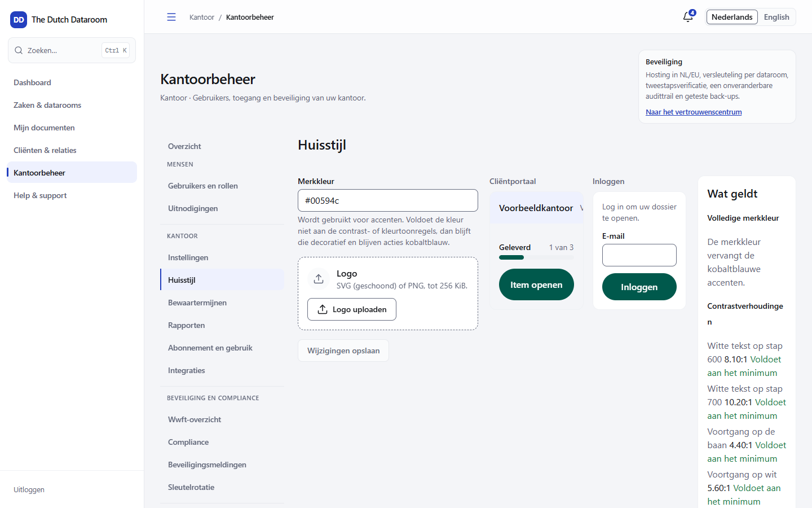Click the Inloggen preview button
812x508 pixels.
639,287
